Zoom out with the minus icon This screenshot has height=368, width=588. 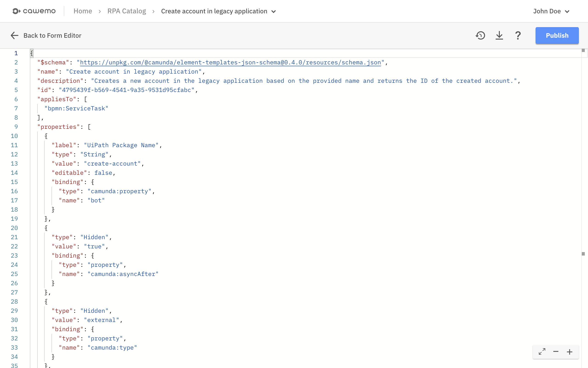click(556, 352)
